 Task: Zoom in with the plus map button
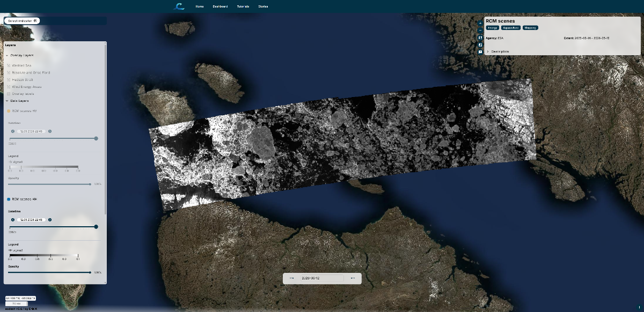pos(480,23)
